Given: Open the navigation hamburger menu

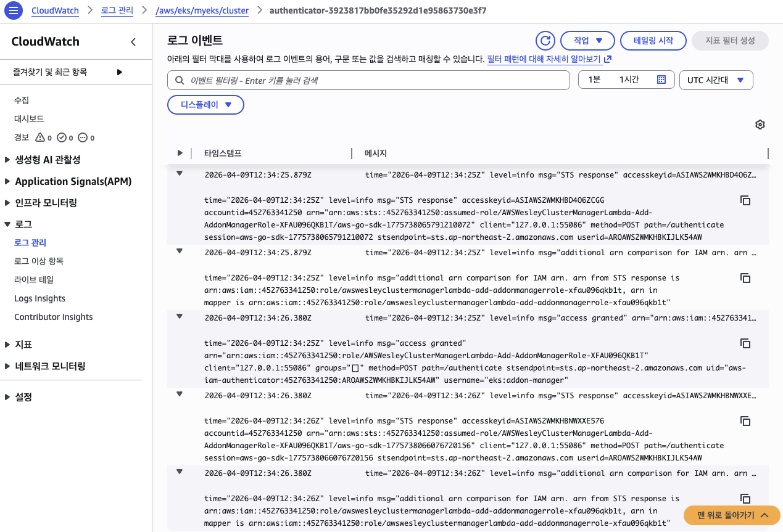Looking at the screenshot, I should (13, 10).
